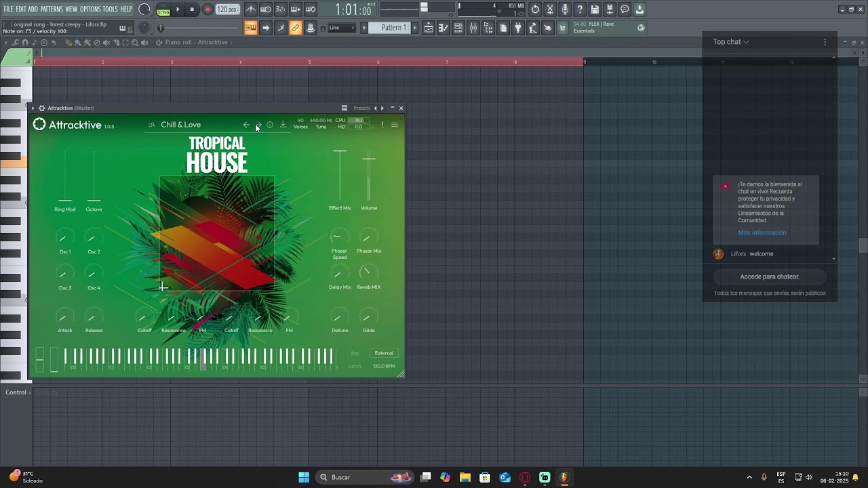The image size is (868, 488).
Task: Open the playlist view icon
Action: click(x=429, y=28)
